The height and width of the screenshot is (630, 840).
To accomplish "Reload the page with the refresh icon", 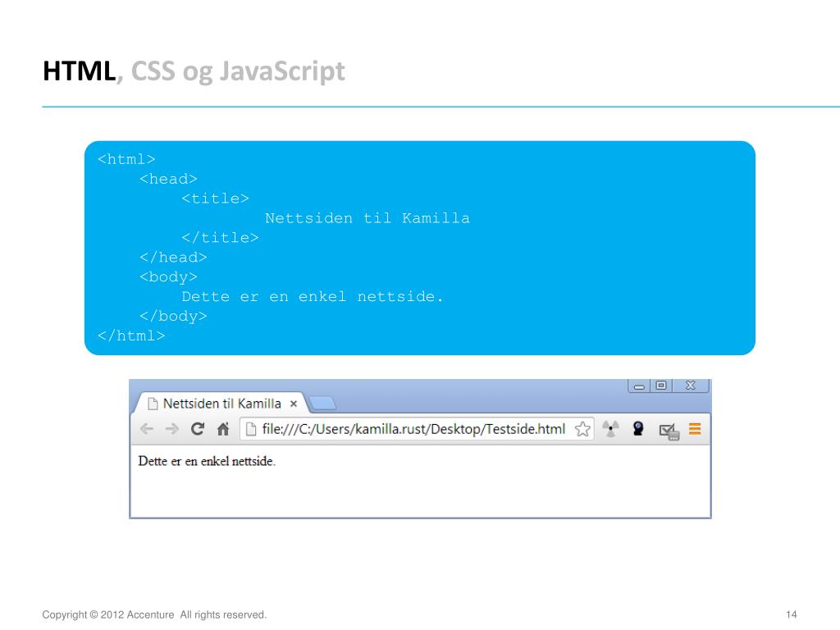I will 198,428.
